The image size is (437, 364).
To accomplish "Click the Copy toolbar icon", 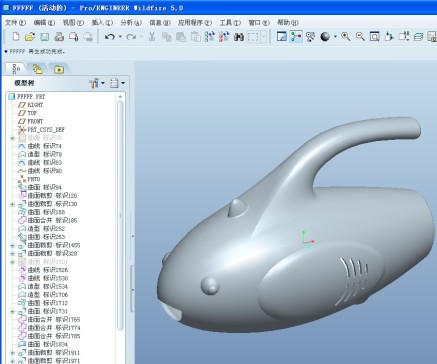I will pyautogui.click(x=166, y=36).
